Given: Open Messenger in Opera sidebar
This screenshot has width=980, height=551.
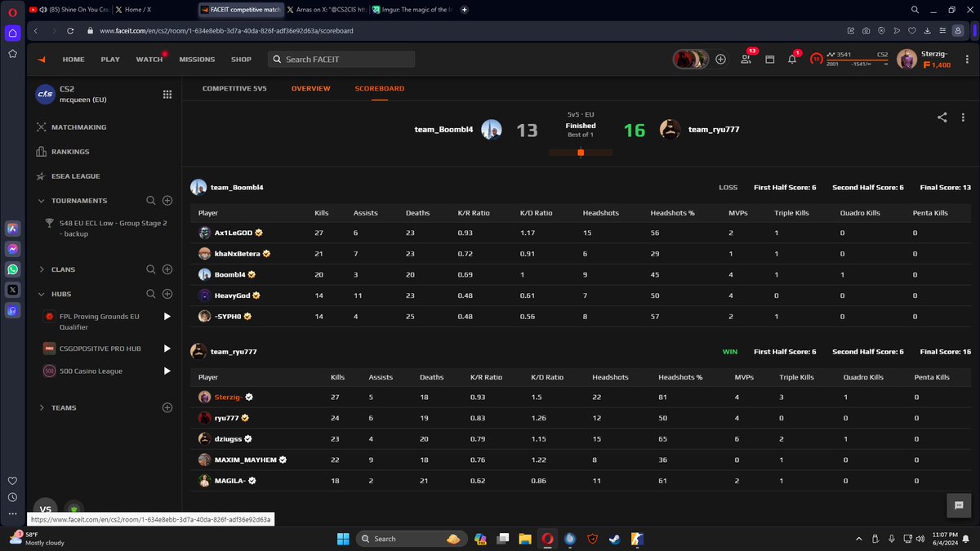Looking at the screenshot, I should [12, 249].
